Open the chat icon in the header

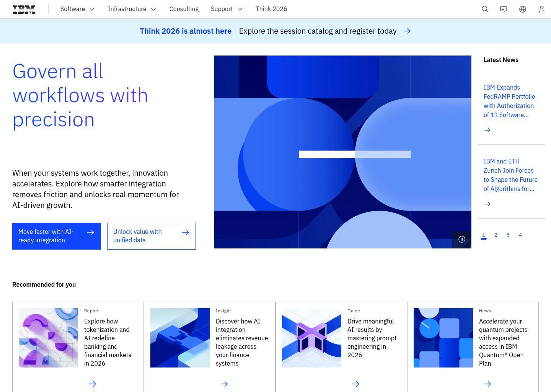[503, 9]
